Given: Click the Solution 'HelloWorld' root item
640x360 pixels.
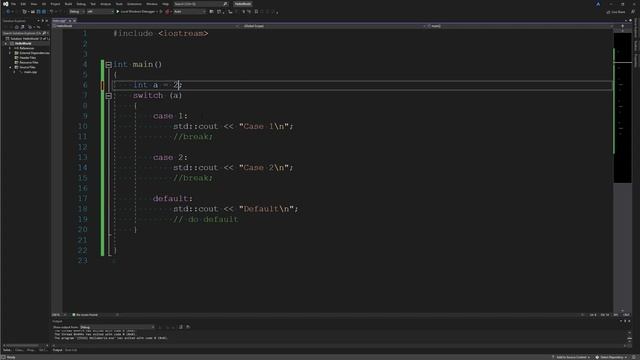Looking at the screenshot, I should [27, 38].
